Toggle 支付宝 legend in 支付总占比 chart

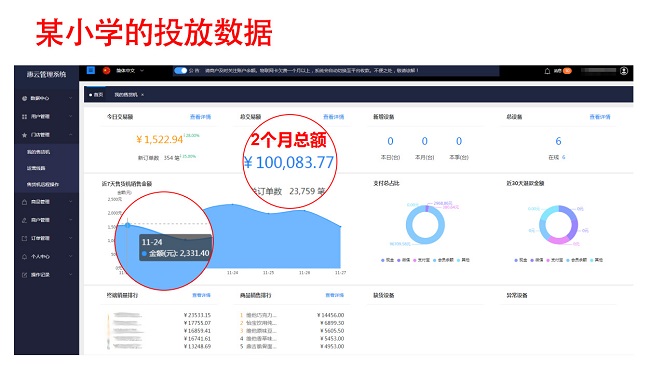pos(421,260)
